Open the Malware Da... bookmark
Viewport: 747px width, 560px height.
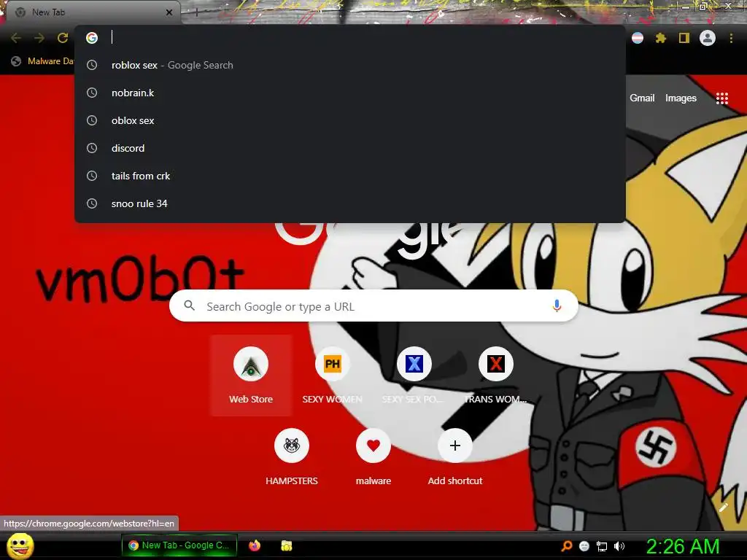point(42,61)
